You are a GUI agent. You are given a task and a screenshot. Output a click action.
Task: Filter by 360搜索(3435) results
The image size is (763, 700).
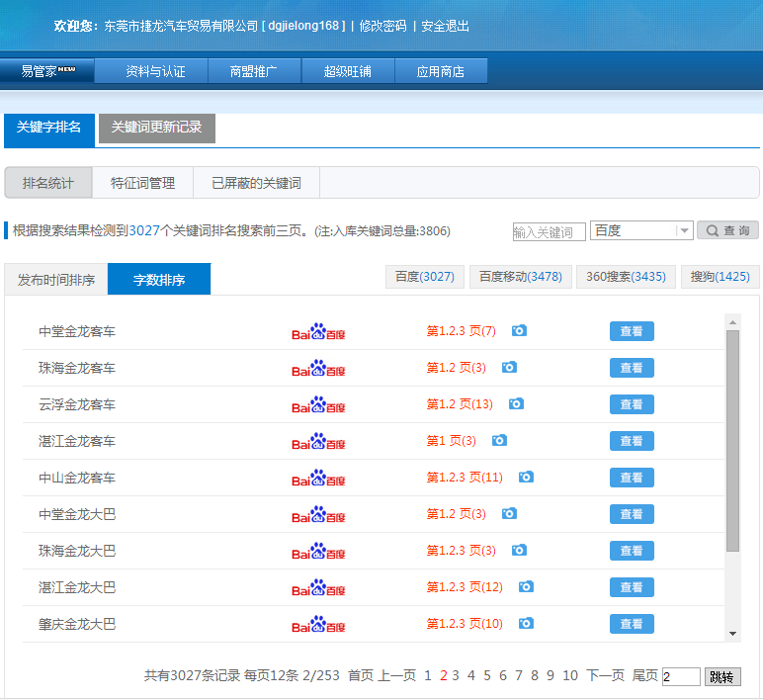[x=626, y=277]
